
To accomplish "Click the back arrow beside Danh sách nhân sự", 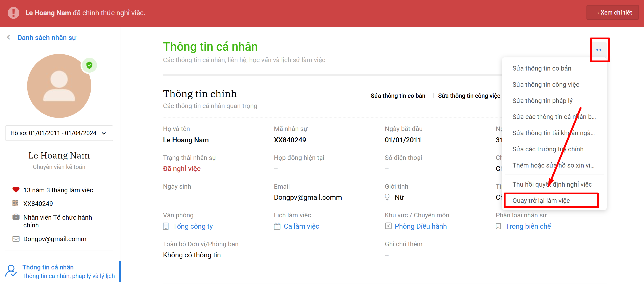I will (x=9, y=38).
